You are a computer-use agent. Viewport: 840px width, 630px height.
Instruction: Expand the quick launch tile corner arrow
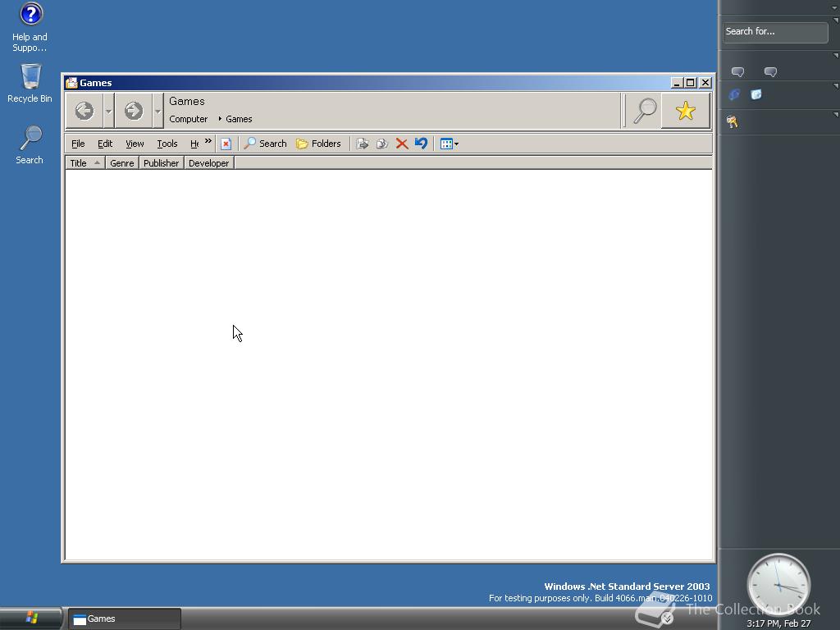pos(836,85)
